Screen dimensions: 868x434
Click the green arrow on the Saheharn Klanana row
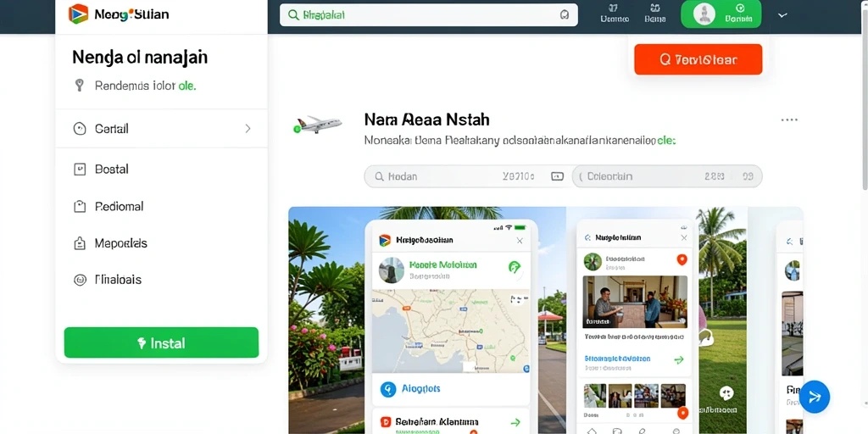pyautogui.click(x=515, y=422)
